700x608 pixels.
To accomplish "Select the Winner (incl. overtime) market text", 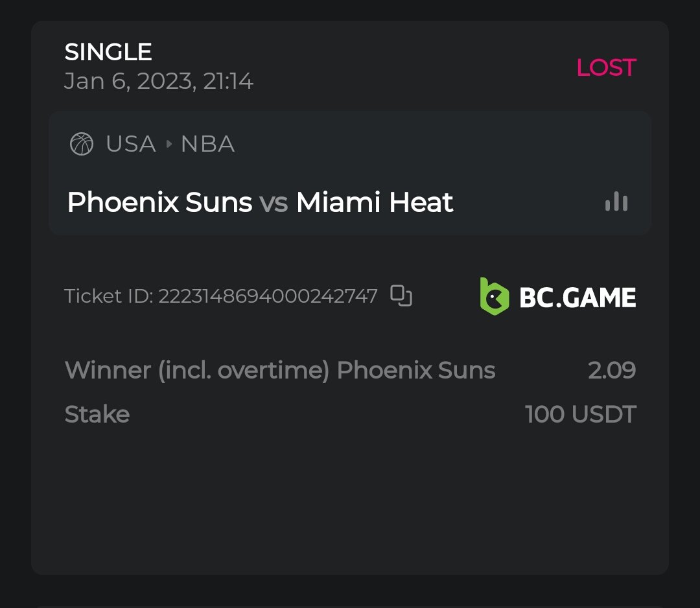I will tap(198, 370).
